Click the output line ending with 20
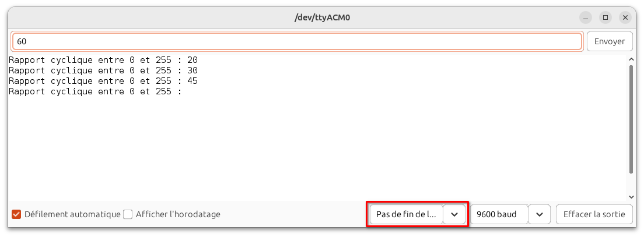This screenshot has height=237, width=644. [x=103, y=60]
